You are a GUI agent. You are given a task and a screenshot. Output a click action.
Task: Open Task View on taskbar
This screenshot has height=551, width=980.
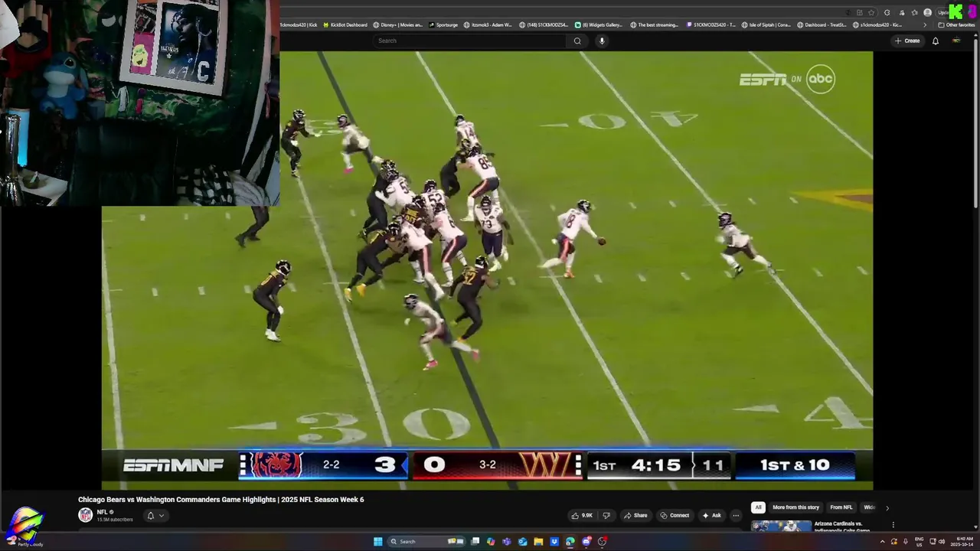[475, 541]
